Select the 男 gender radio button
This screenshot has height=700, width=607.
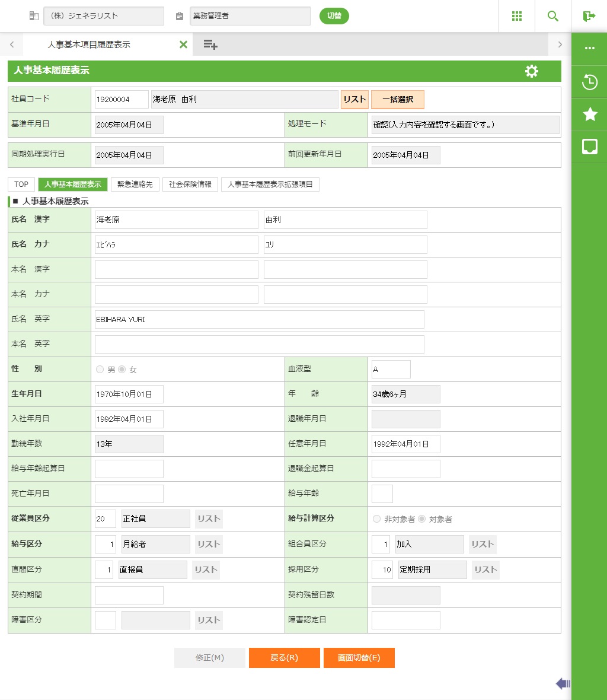(100, 370)
